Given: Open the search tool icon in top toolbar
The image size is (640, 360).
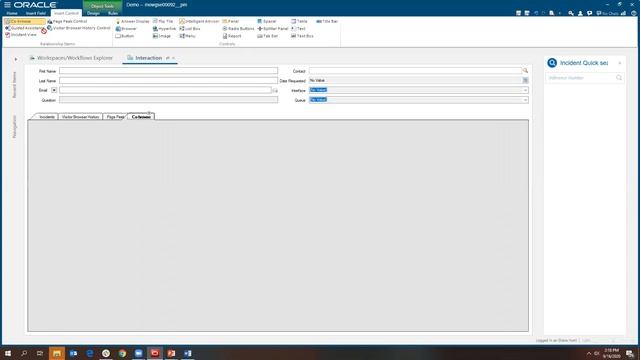Looking at the screenshot, I should [x=571, y=13].
